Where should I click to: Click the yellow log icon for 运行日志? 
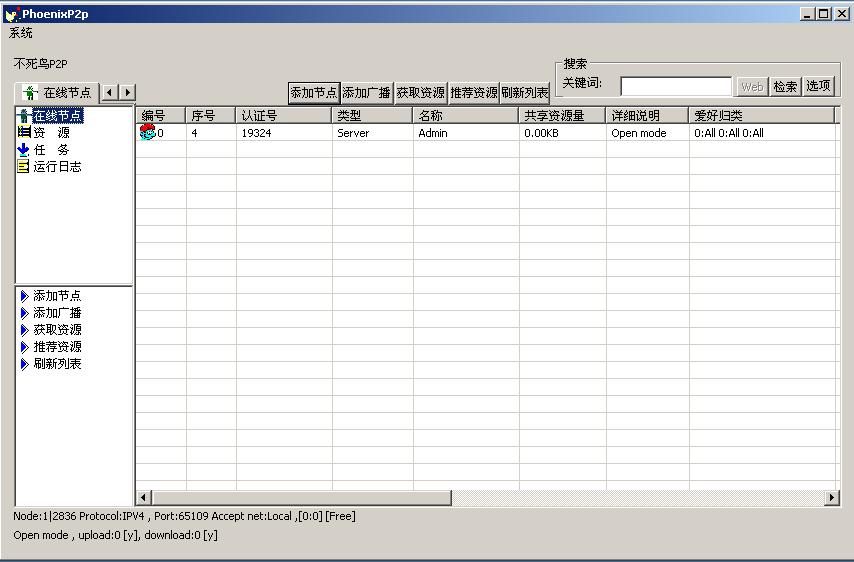23,166
